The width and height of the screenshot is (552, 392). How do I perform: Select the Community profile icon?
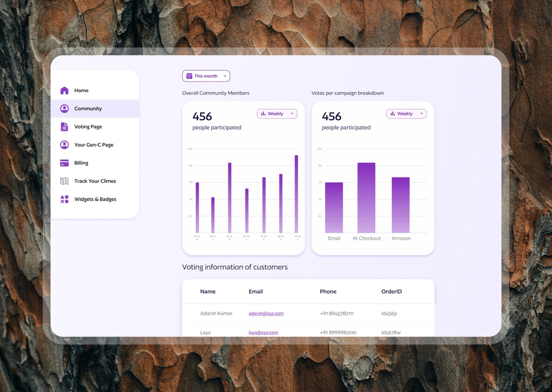(65, 108)
